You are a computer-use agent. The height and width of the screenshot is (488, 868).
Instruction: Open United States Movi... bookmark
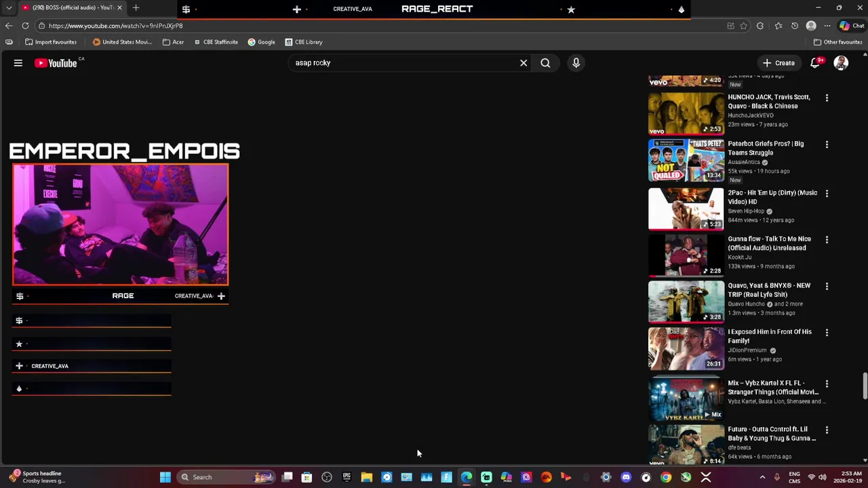122,42
